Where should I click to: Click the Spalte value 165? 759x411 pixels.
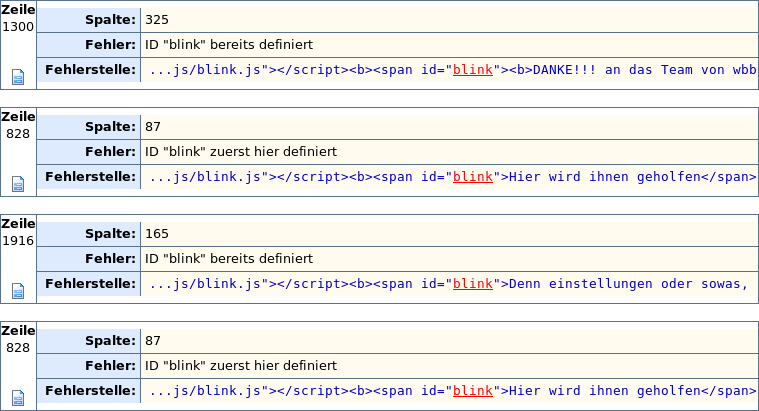pos(157,234)
